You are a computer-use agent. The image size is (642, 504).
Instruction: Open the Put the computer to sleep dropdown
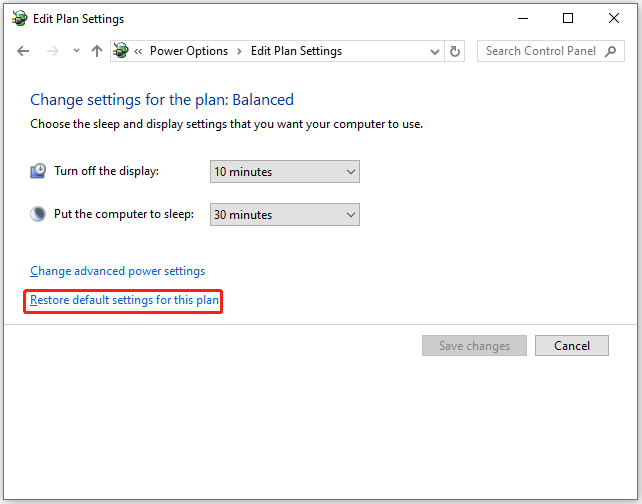point(284,215)
